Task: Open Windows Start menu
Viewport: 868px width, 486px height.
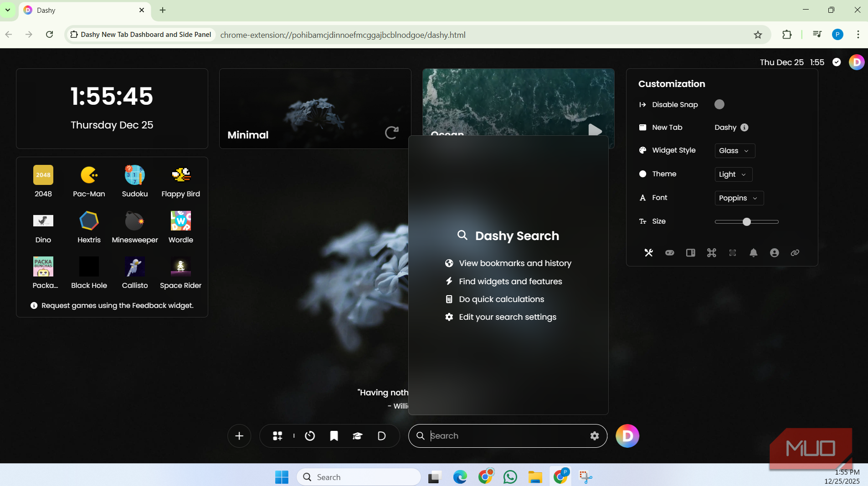Action: 282,477
